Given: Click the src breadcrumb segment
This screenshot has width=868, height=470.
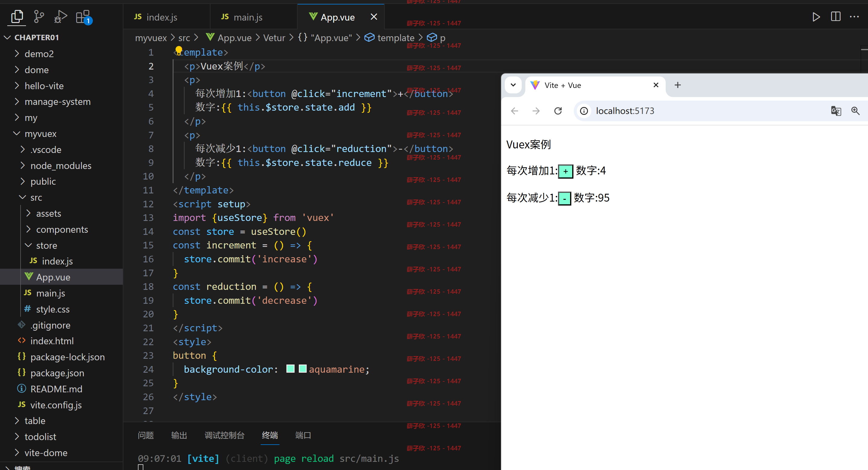Looking at the screenshot, I should [184, 38].
